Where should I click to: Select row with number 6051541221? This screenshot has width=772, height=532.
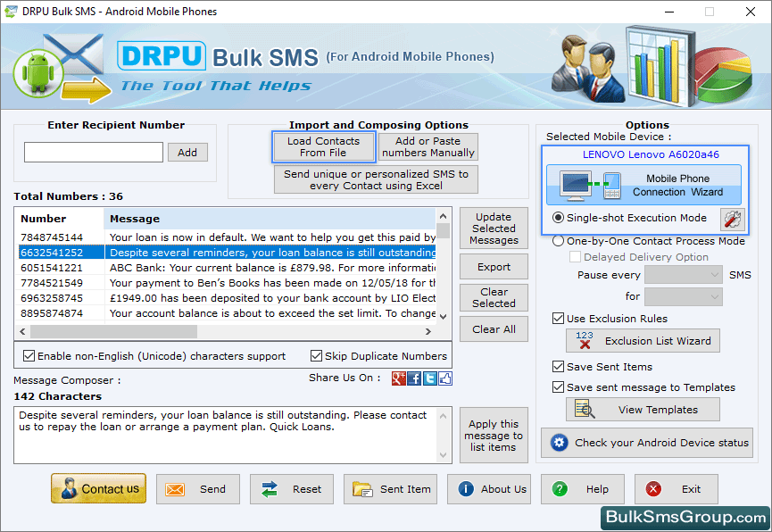227,268
